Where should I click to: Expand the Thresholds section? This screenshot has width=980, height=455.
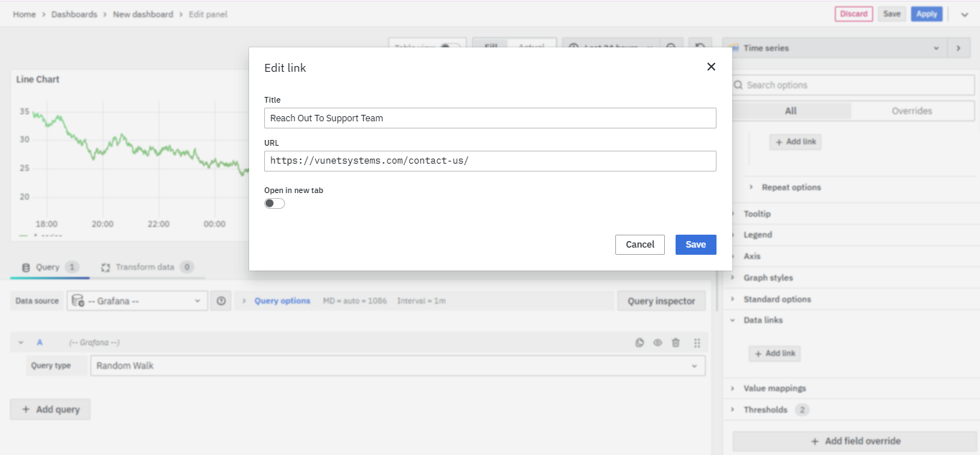pos(765,410)
